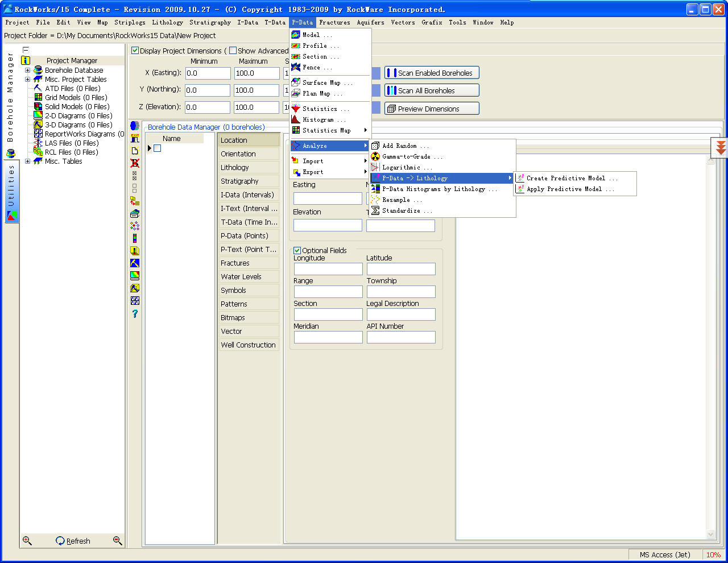Collapse the Project Manager pane minus box

tap(26, 50)
